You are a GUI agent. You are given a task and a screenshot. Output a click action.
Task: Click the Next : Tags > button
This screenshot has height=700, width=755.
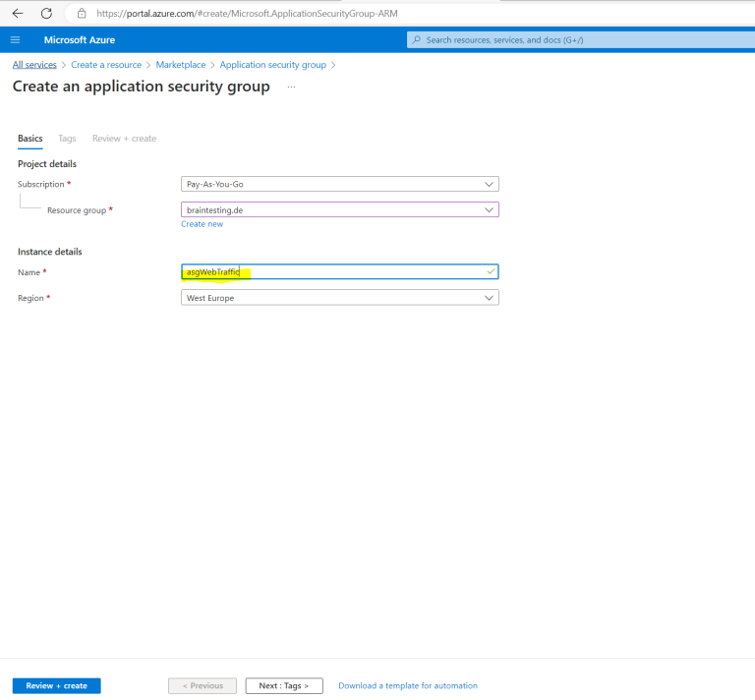[283, 685]
